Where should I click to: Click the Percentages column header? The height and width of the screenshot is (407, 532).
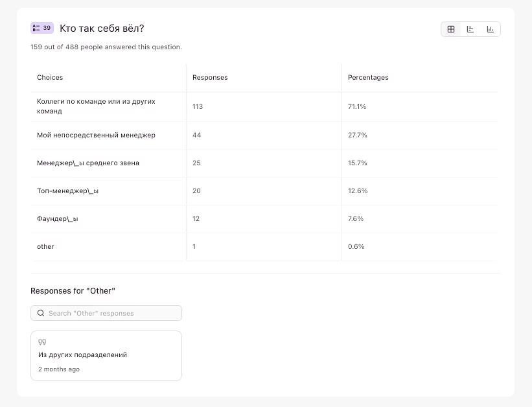pos(368,78)
